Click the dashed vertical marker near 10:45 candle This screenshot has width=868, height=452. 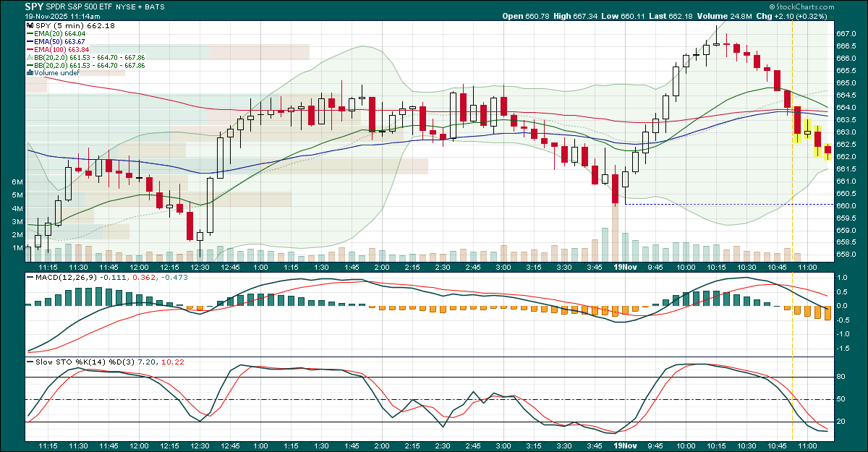[x=793, y=231]
